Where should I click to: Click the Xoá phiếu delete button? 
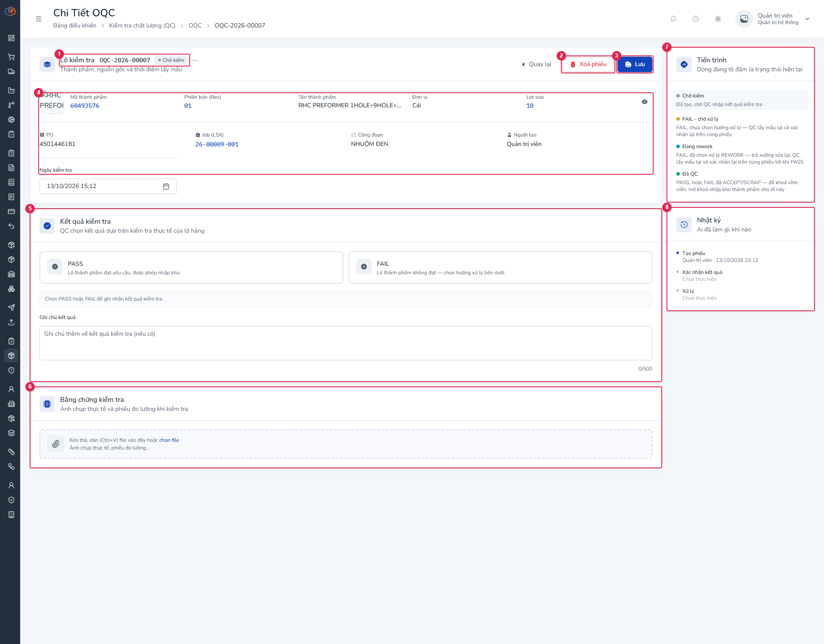point(588,64)
